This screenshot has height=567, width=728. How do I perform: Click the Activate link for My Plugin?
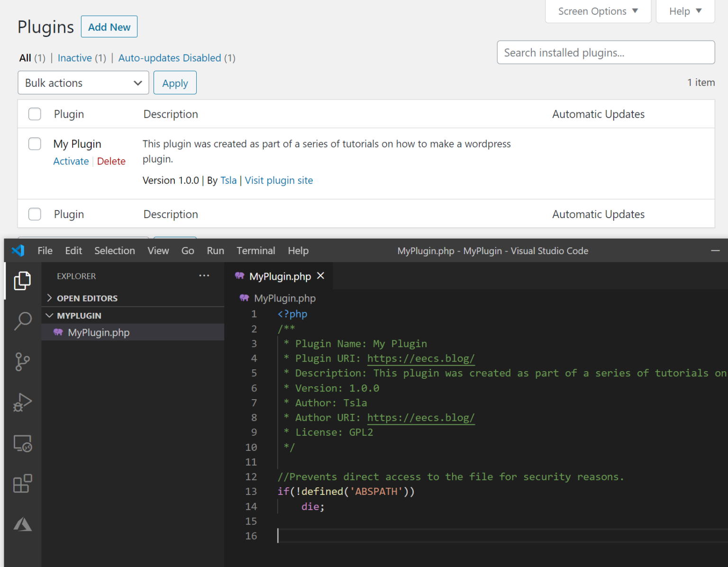click(x=71, y=161)
